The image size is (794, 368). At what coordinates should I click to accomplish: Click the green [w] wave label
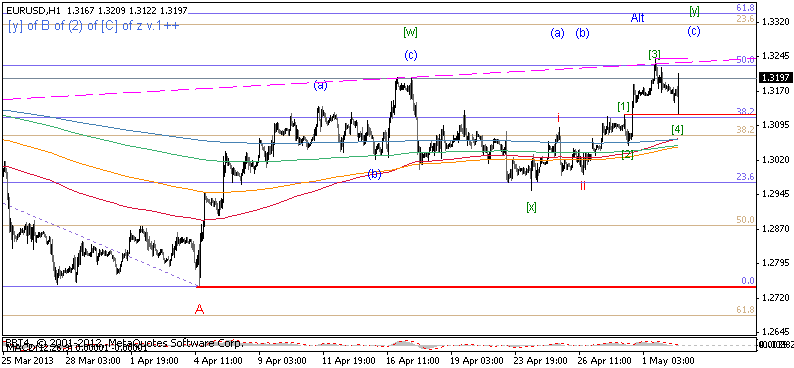coord(410,32)
